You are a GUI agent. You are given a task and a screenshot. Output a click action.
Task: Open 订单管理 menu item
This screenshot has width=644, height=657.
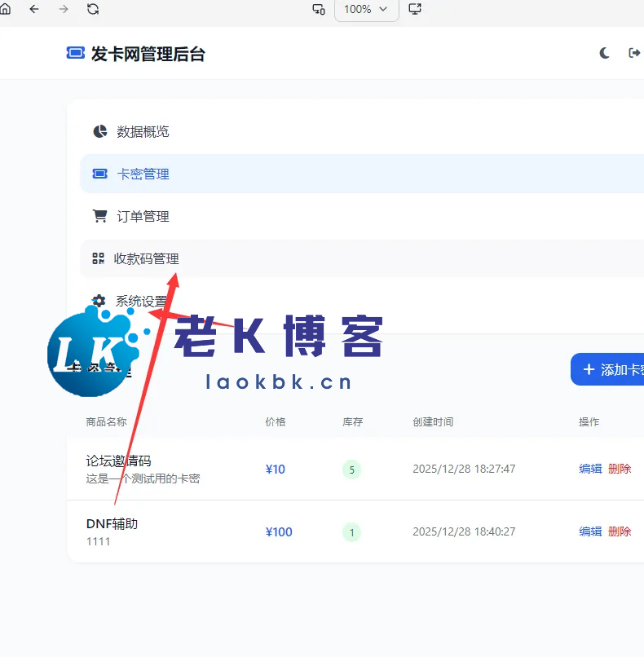(x=143, y=216)
